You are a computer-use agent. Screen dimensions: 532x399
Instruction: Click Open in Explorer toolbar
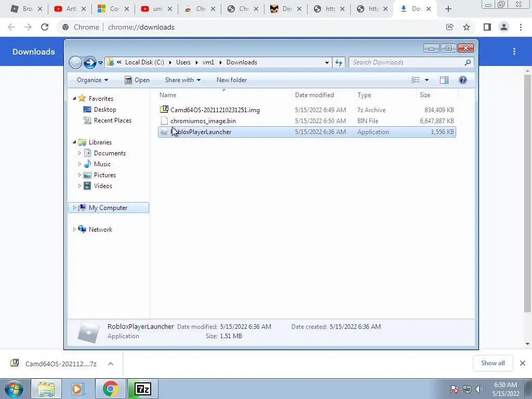137,80
